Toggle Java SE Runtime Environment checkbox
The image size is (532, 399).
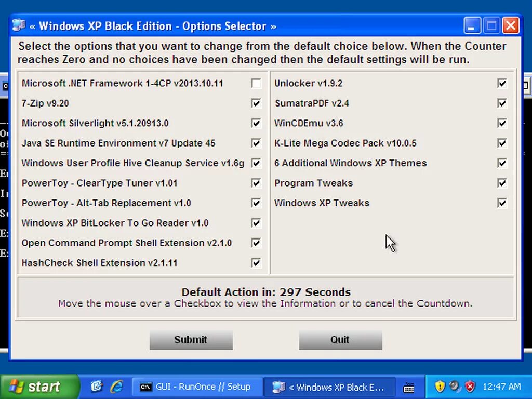[x=256, y=143]
